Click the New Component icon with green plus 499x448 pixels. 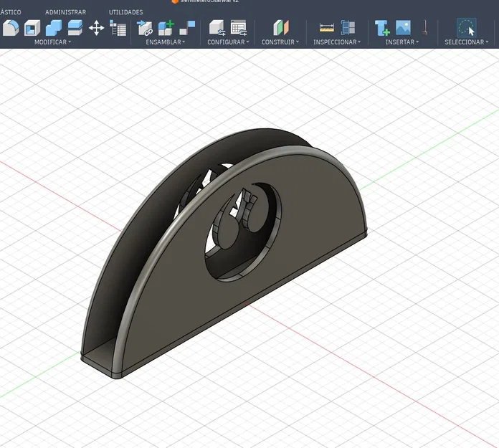click(166, 28)
